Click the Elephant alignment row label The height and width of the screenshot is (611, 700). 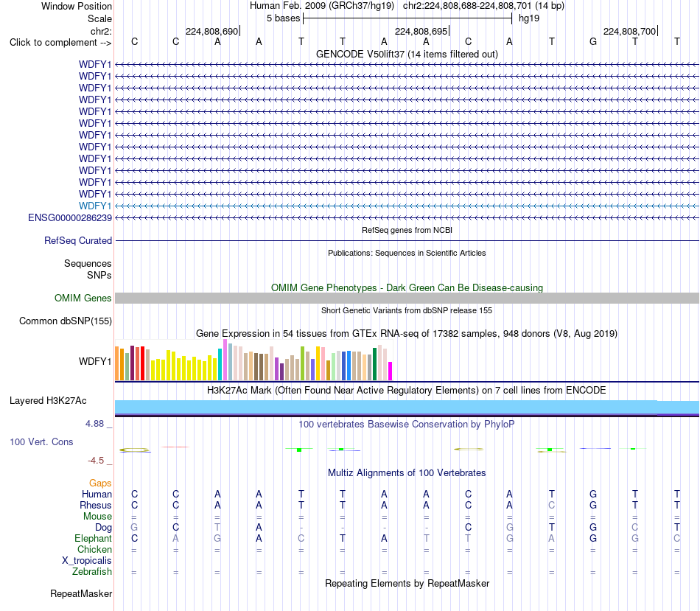93,538
